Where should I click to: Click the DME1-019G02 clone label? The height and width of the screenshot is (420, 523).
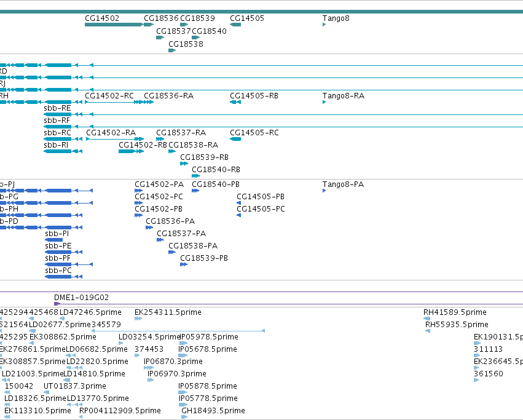point(81,298)
